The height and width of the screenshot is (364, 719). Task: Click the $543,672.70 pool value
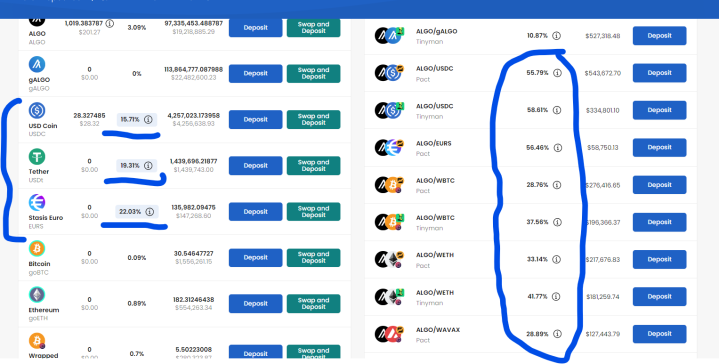(603, 73)
